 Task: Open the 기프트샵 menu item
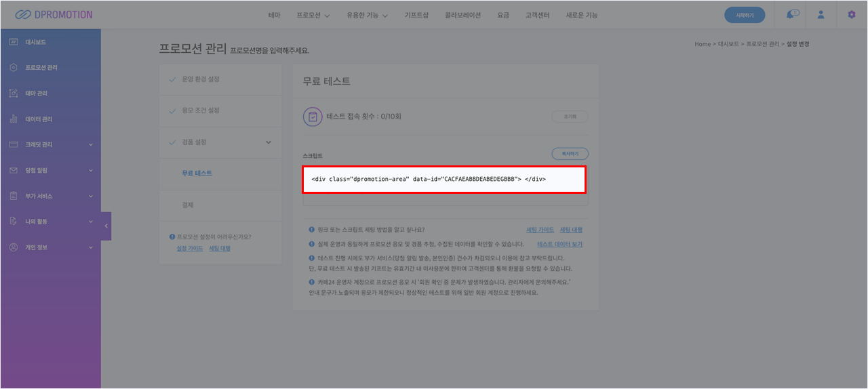tap(416, 15)
